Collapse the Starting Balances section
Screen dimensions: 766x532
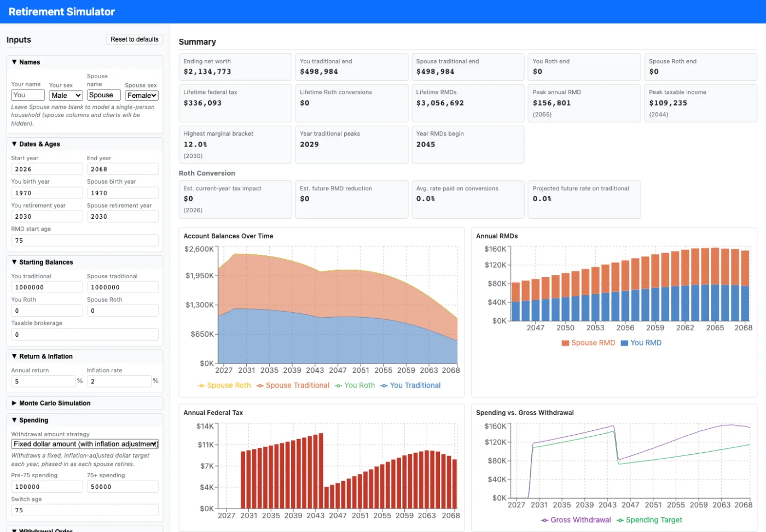pos(85,262)
